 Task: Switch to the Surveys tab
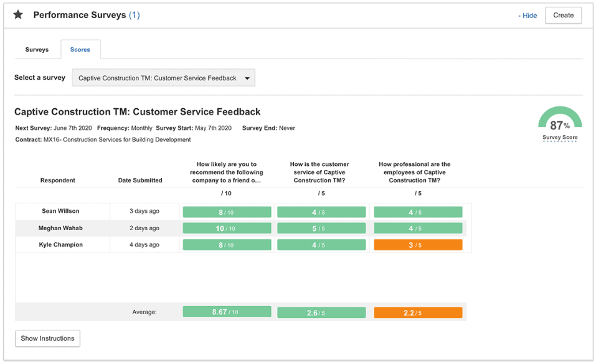[x=37, y=50]
